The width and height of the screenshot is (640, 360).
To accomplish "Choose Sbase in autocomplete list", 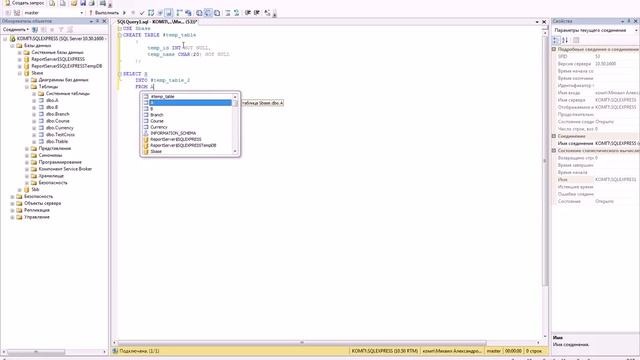I will pyautogui.click(x=187, y=152).
